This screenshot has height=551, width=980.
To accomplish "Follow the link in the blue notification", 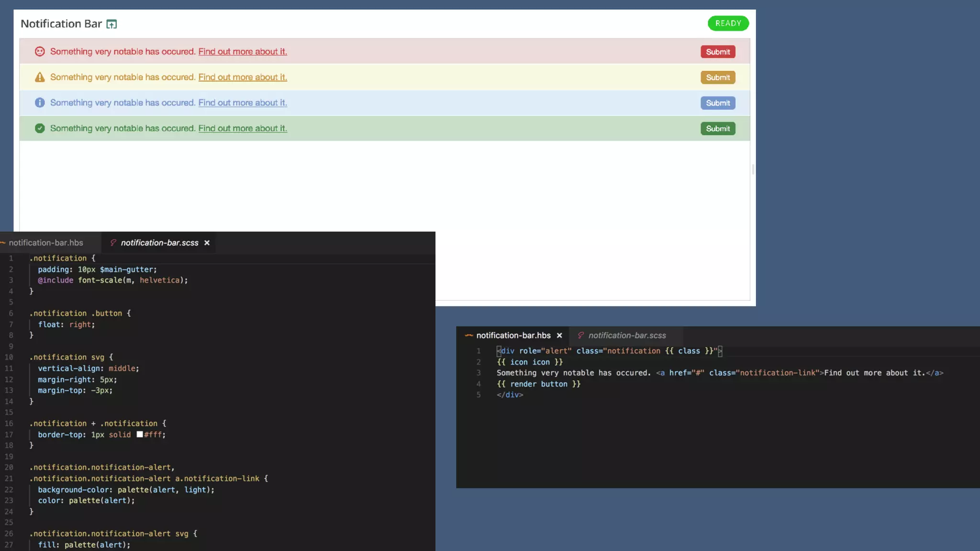I will (243, 103).
